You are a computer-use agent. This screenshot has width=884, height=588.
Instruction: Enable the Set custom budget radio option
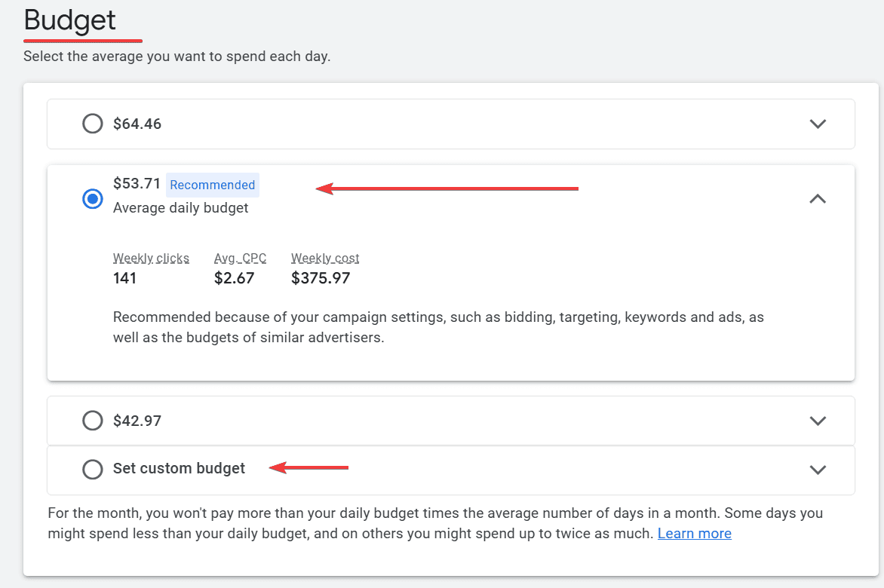point(93,469)
